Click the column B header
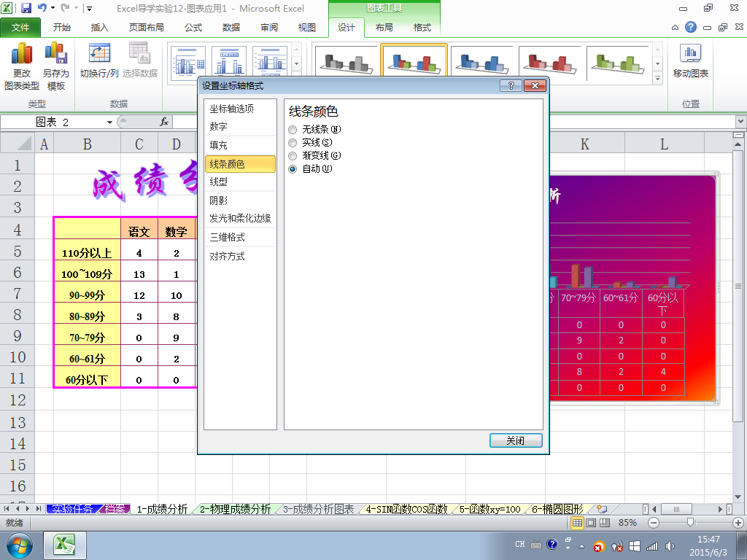The width and height of the screenshot is (747, 560). click(x=88, y=144)
